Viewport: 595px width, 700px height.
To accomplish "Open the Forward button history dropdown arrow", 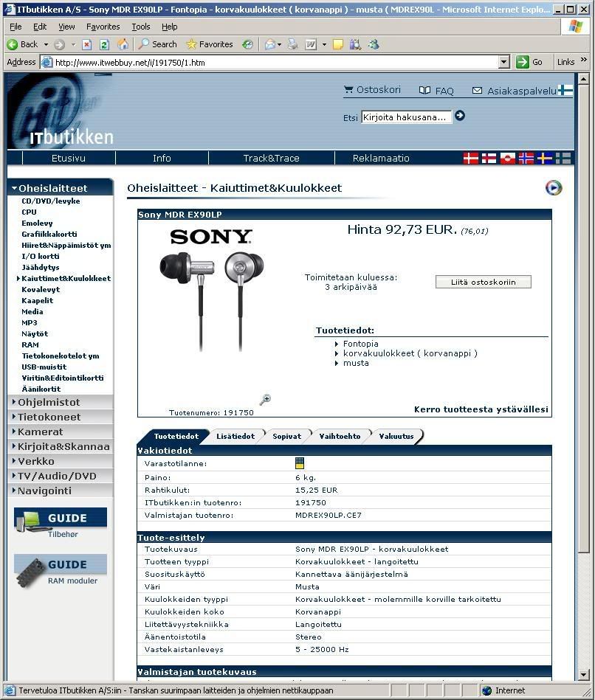I will (73, 44).
